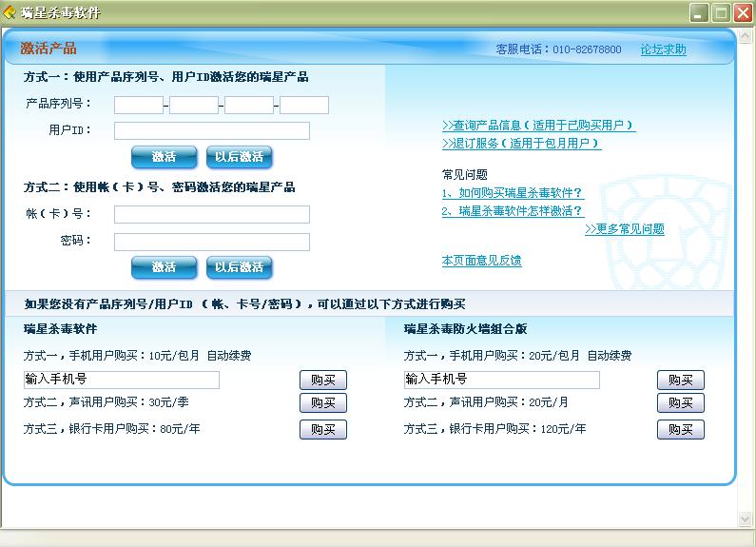Maximize the 瑞星杀毒软件 window

[721, 13]
